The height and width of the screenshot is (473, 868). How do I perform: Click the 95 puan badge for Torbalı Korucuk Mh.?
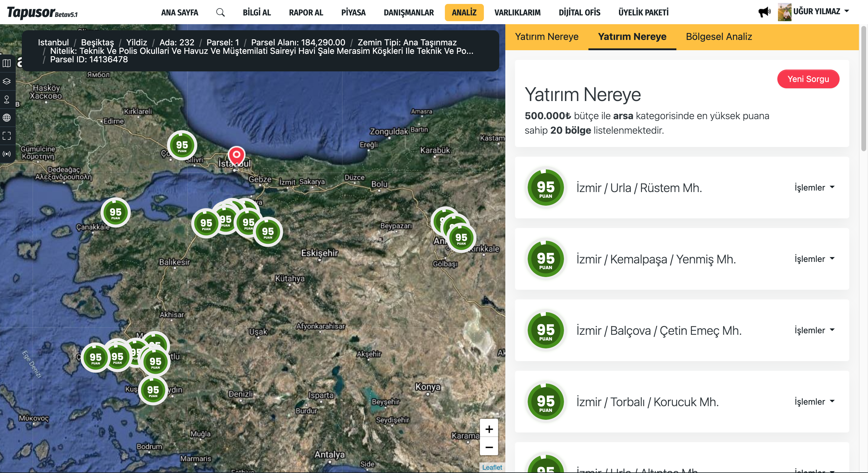(546, 402)
